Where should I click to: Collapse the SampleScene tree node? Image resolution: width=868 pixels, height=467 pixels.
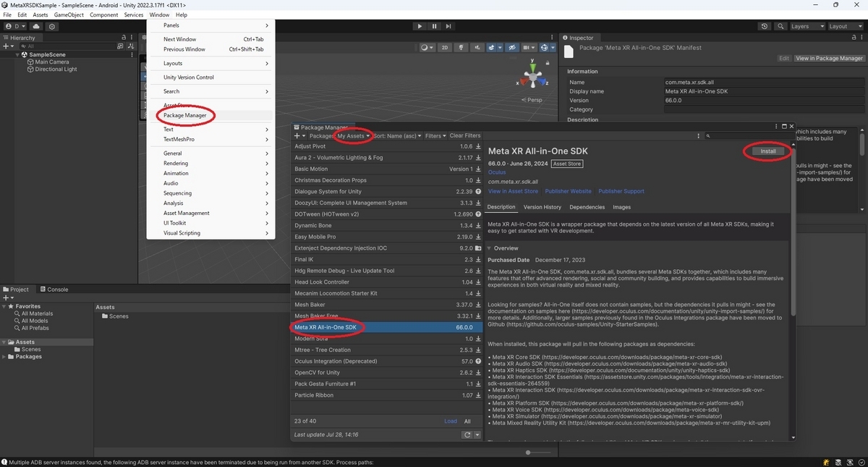(x=17, y=54)
